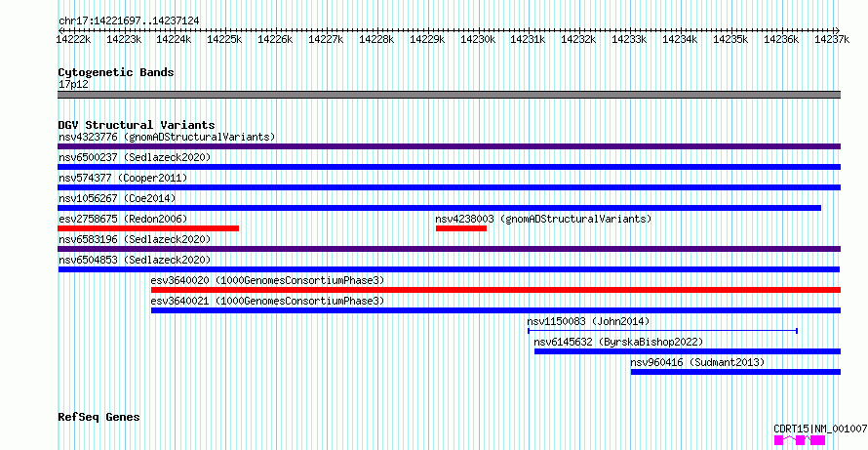Click the nsv960416 Sudmant2013 bar
The image size is (868, 450).
735,372
